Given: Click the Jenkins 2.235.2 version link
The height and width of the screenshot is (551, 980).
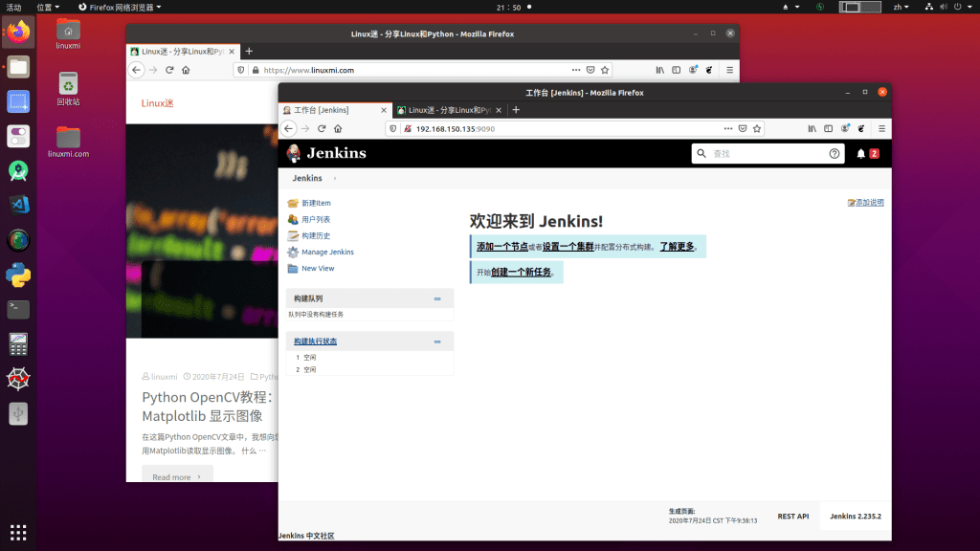Looking at the screenshot, I should pos(855,517).
